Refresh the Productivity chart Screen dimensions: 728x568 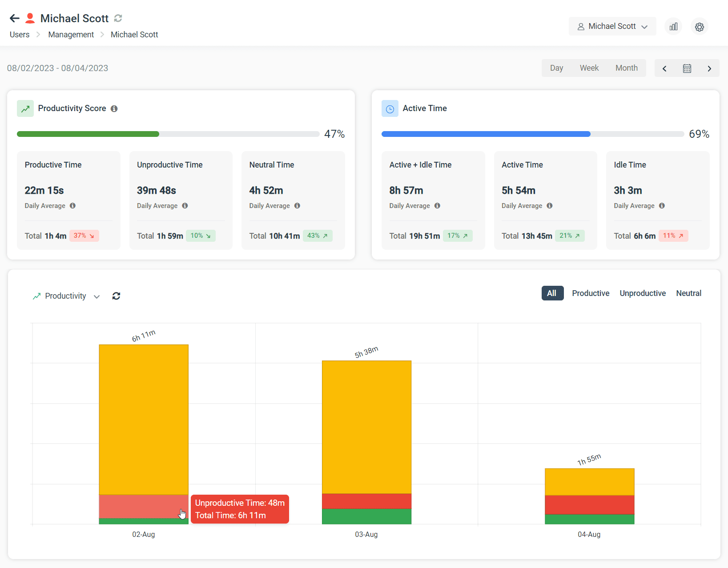[116, 296]
